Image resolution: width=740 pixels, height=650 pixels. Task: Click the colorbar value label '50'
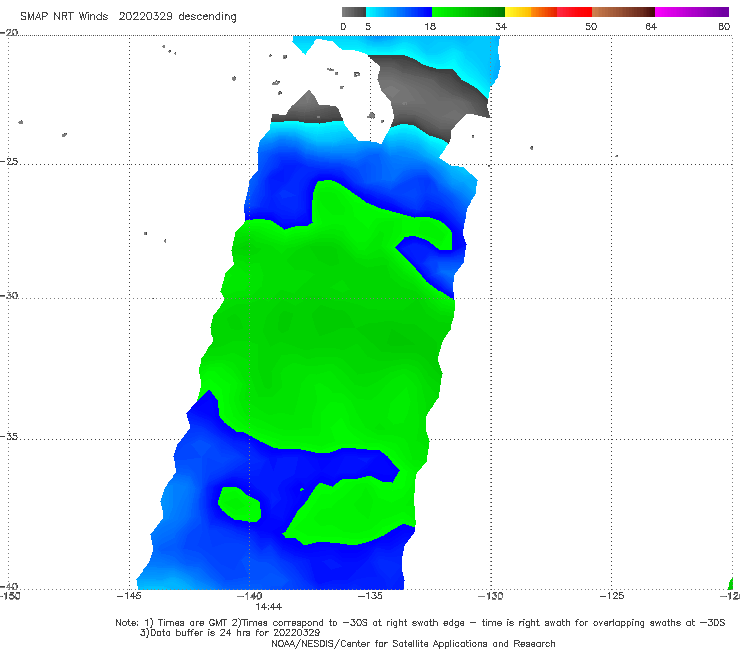pyautogui.click(x=591, y=27)
